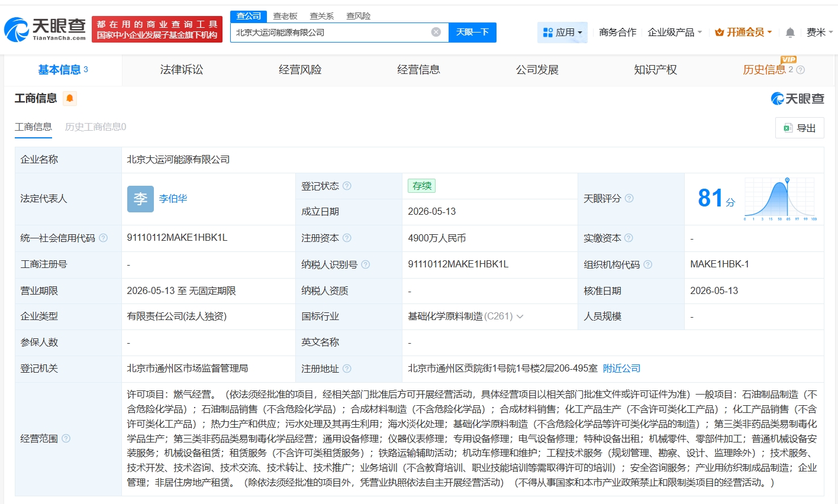This screenshot has width=838, height=504.
Task: Open the notification bell icon
Action: tap(790, 33)
